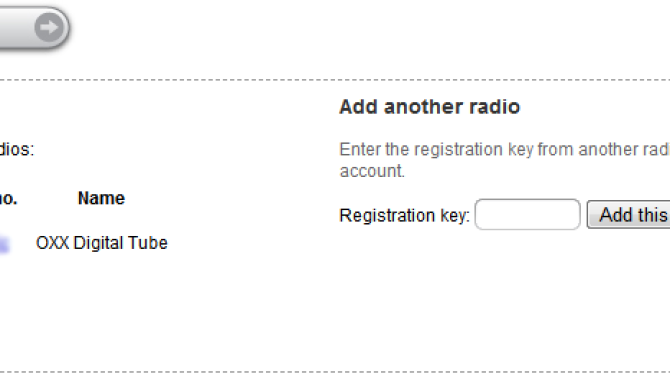Click the lower dashed separator line
This screenshot has height=377, width=670.
335,372
